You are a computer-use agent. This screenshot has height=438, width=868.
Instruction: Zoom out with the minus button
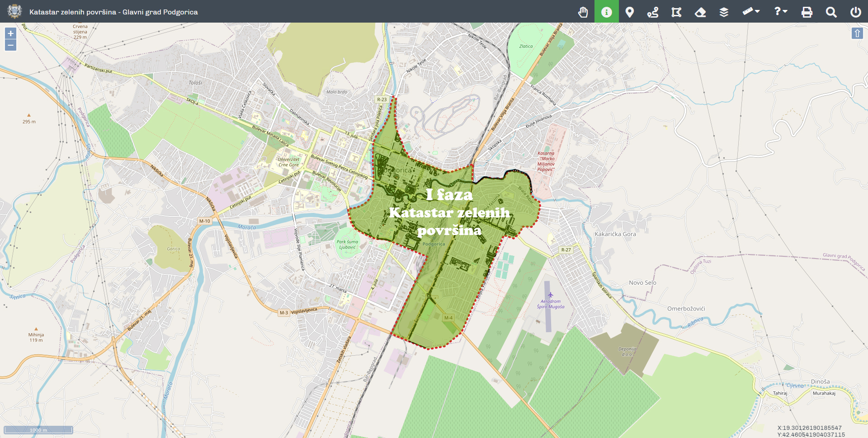click(x=10, y=45)
